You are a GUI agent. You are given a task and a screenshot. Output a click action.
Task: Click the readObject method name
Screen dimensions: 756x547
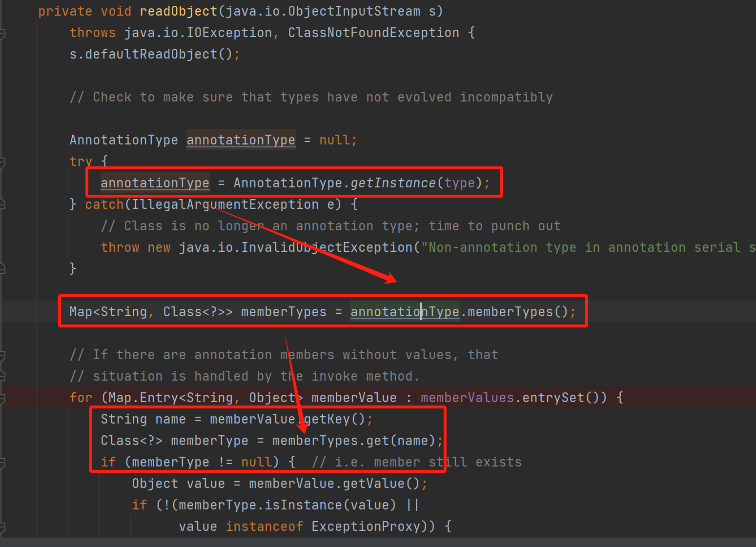(178, 11)
